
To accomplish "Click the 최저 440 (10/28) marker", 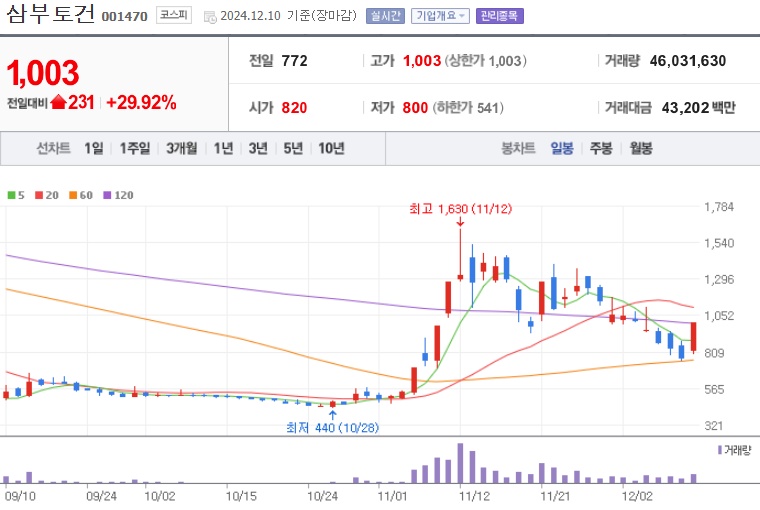I will (x=332, y=428).
